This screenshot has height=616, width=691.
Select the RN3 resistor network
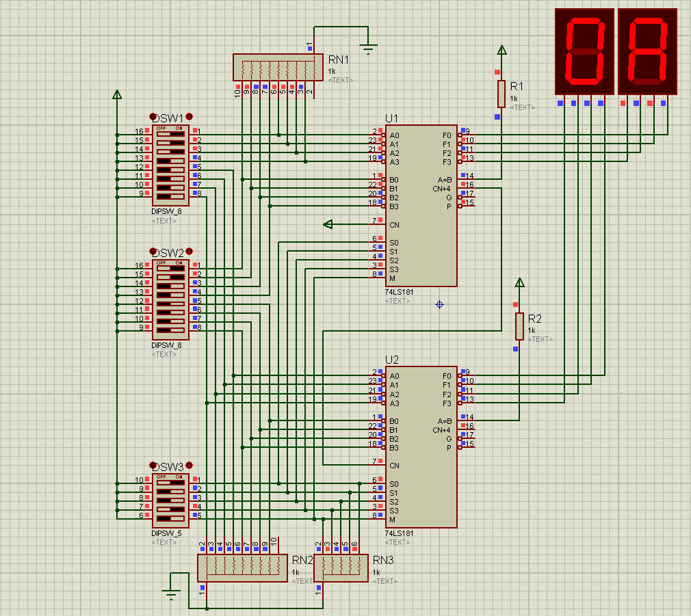(x=341, y=567)
